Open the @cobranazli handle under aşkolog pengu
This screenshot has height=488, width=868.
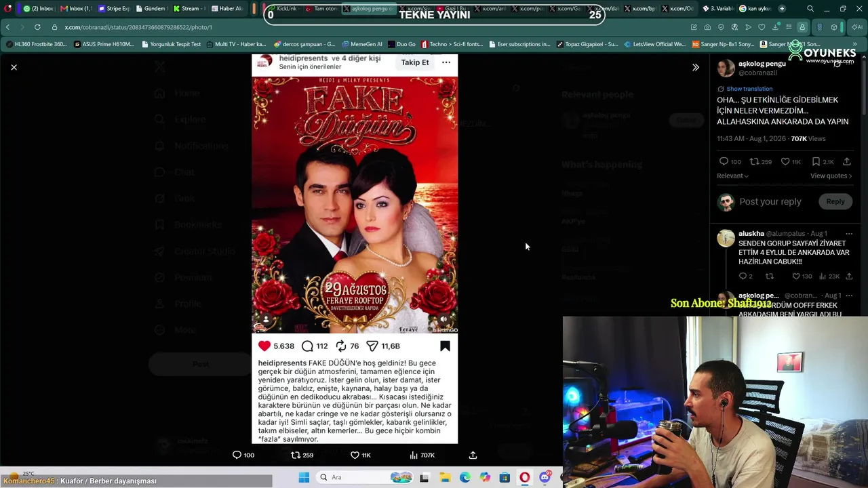pyautogui.click(x=757, y=73)
